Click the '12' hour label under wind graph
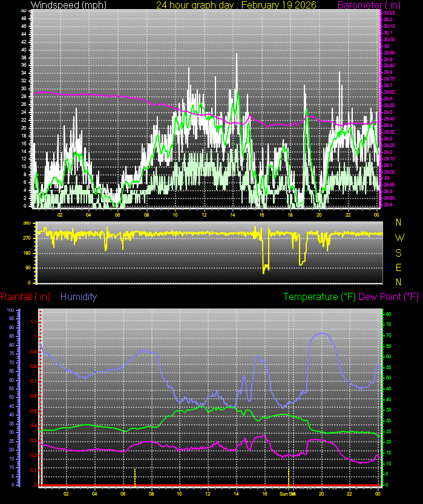Screen dimensions: 423x504 (x=204, y=215)
